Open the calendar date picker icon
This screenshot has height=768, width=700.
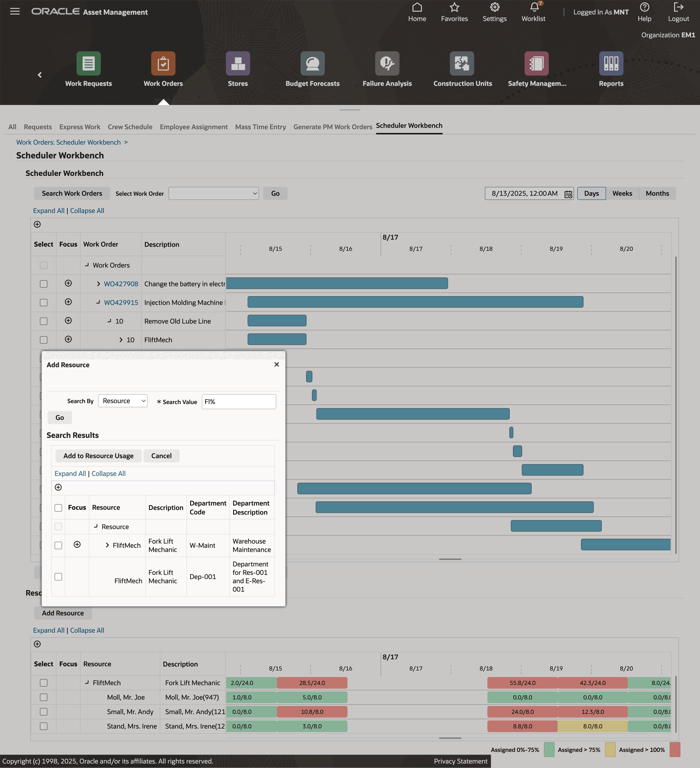tap(568, 194)
